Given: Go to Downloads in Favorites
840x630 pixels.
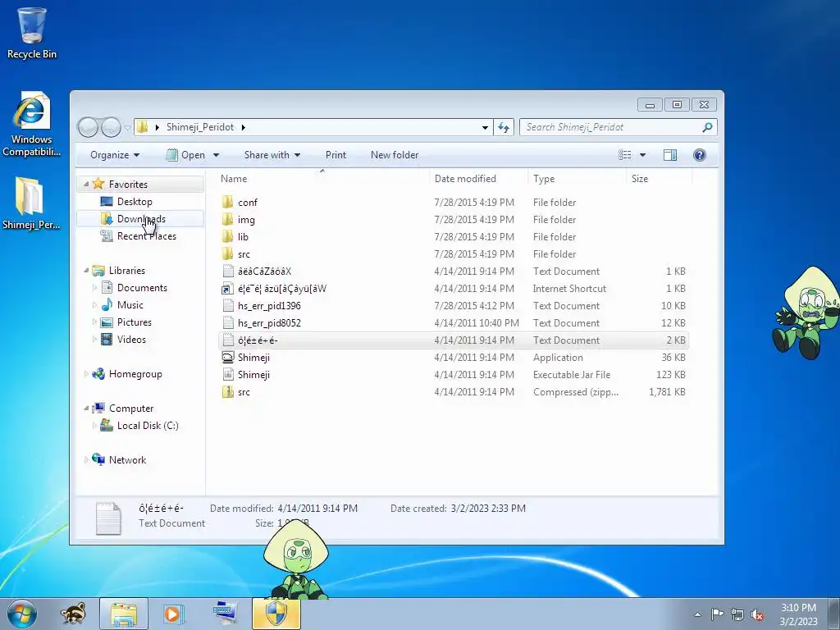Looking at the screenshot, I should pos(141,218).
